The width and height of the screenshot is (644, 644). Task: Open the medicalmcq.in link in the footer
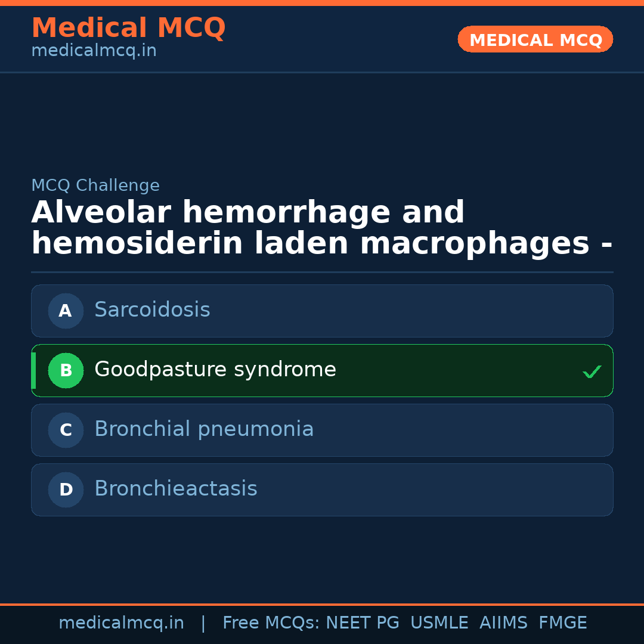click(x=121, y=623)
